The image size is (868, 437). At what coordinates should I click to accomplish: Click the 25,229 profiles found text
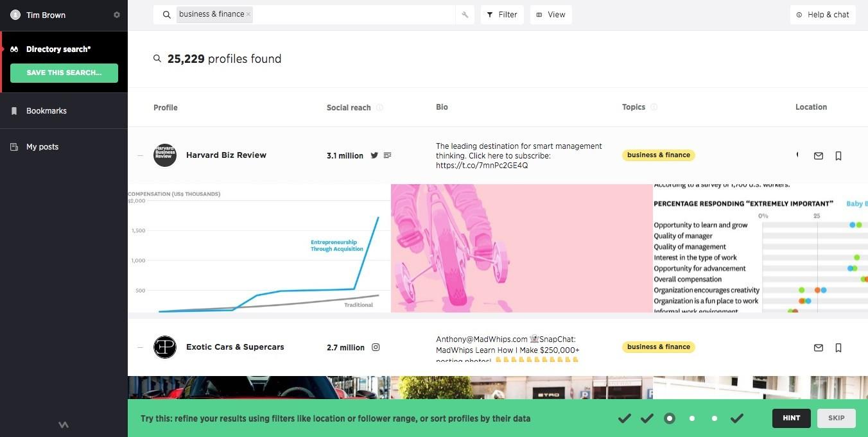pyautogui.click(x=224, y=59)
